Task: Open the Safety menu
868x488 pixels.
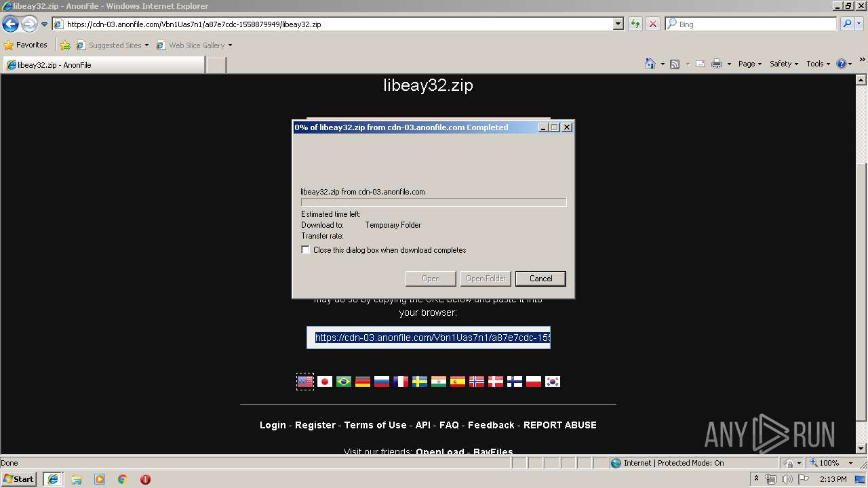Action: [783, 64]
